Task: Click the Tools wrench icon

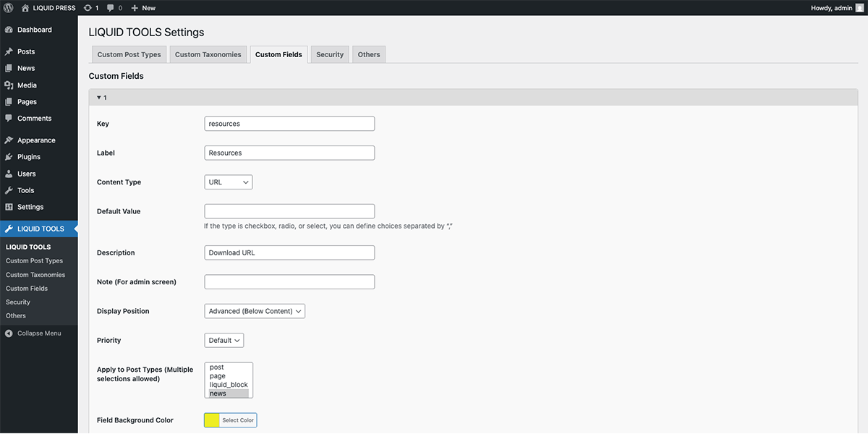Action: point(9,190)
